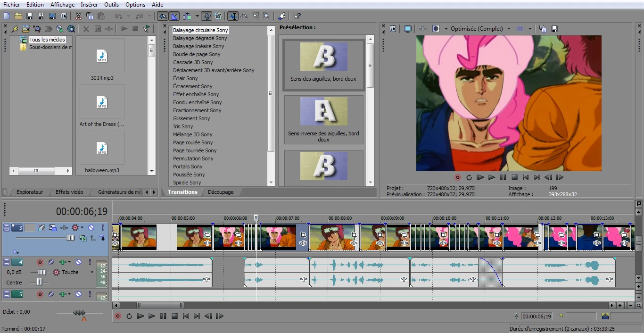
Task: Click the scissors Cut icon in the toolbar
Action: [78, 16]
